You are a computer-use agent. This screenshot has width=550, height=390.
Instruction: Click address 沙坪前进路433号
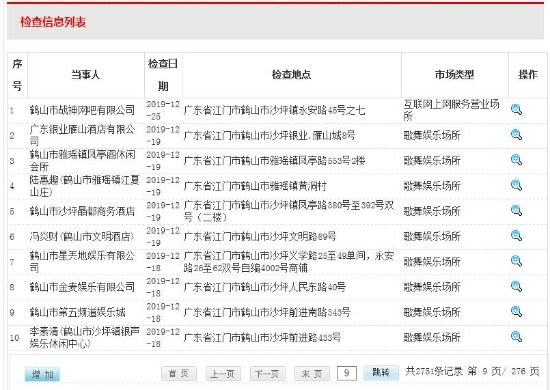click(262, 337)
